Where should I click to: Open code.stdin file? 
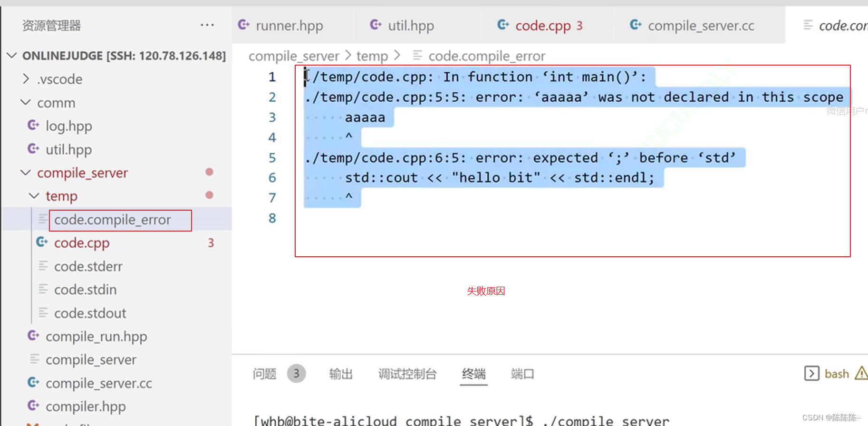click(x=86, y=290)
